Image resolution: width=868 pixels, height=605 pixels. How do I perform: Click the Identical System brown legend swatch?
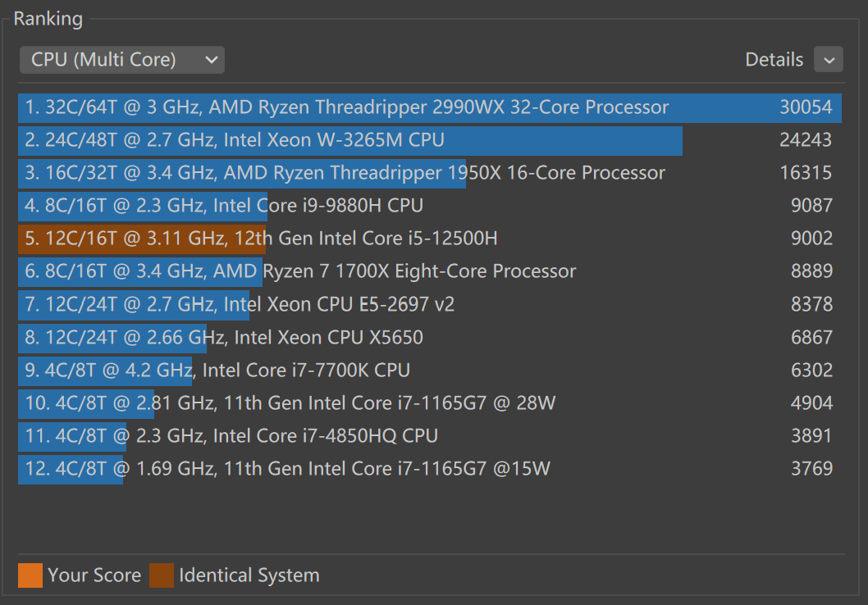[161, 575]
